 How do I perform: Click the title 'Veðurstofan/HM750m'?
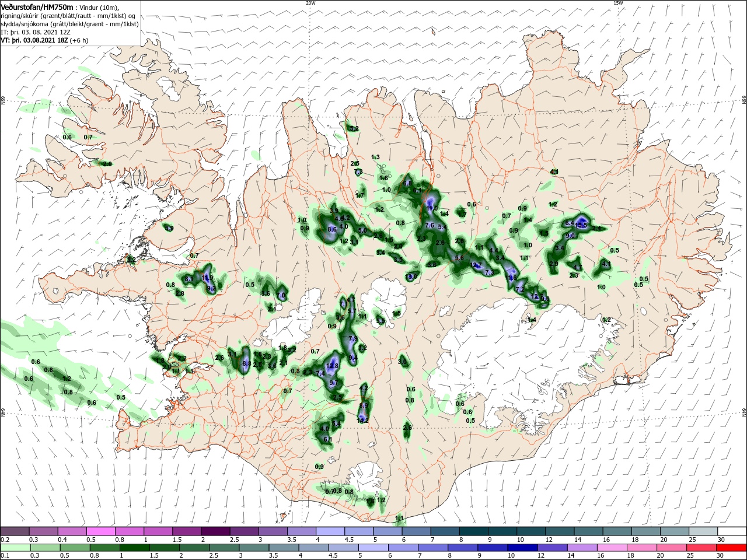(x=37, y=6)
